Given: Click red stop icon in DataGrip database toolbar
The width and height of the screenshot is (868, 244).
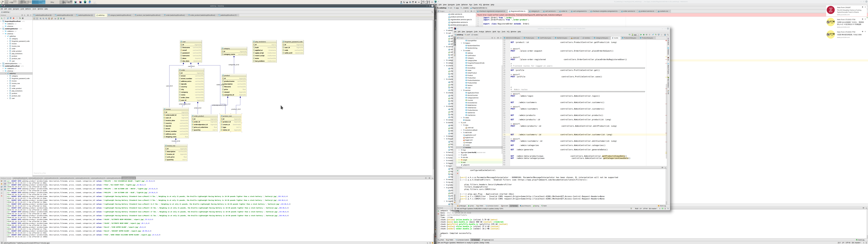Looking at the screenshot, I should (13, 18).
